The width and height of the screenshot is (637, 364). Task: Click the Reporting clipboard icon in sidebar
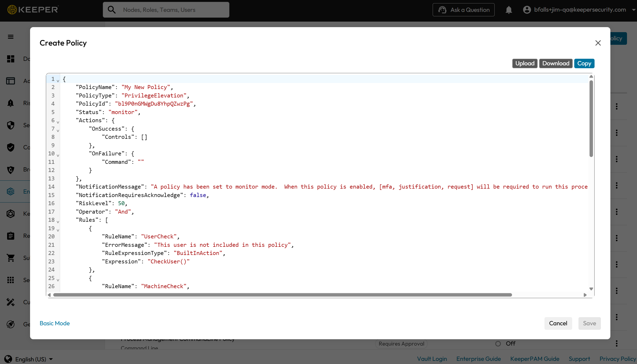pos(11,236)
